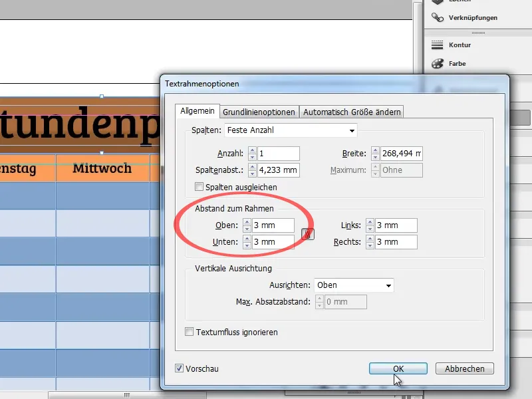This screenshot has width=532, height=399.
Task: Click the Mittwoch header cell in document
Action: click(102, 168)
